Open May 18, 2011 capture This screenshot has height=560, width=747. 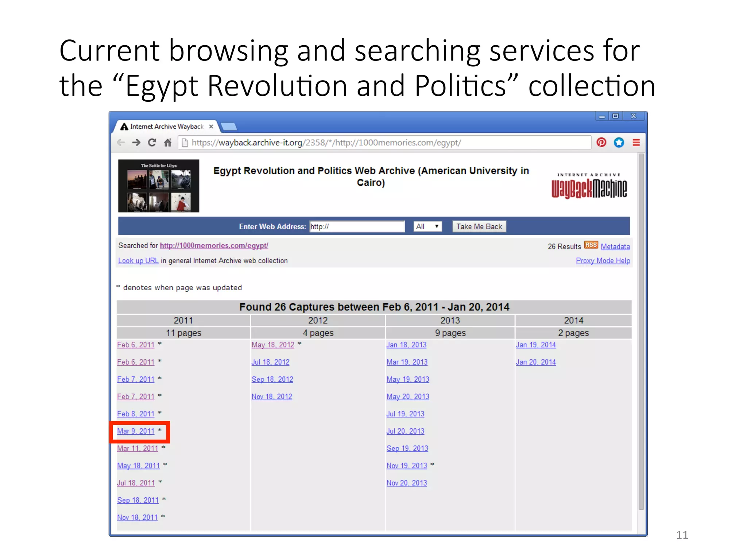click(138, 466)
